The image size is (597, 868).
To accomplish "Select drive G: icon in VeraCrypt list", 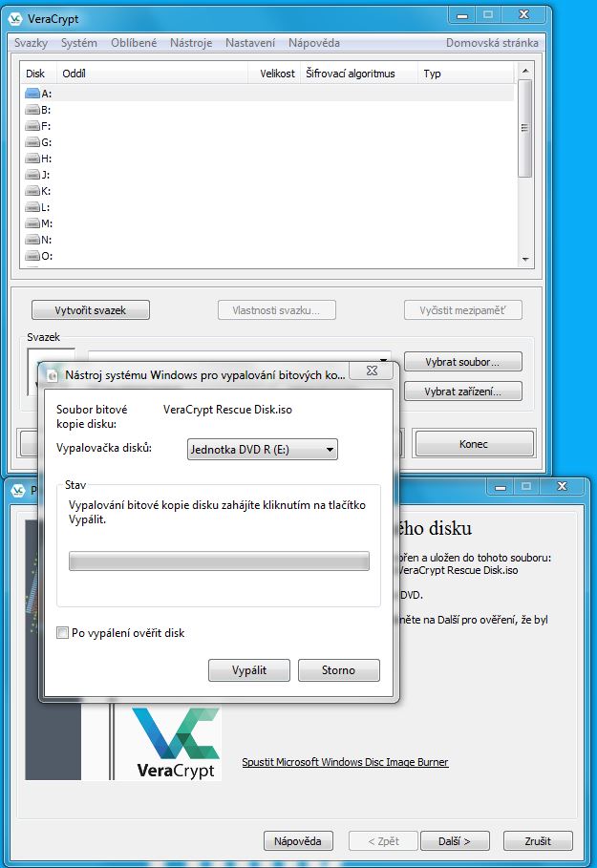I will click(x=32, y=142).
